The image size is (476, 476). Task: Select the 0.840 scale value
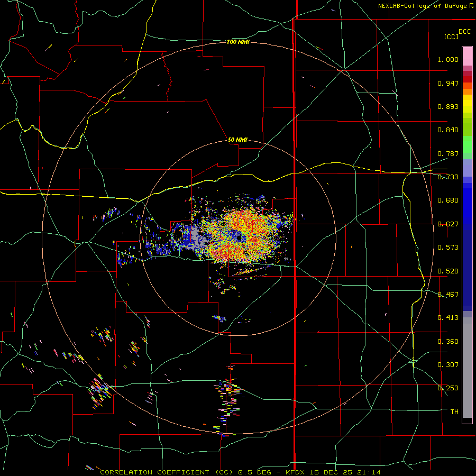[x=448, y=130]
